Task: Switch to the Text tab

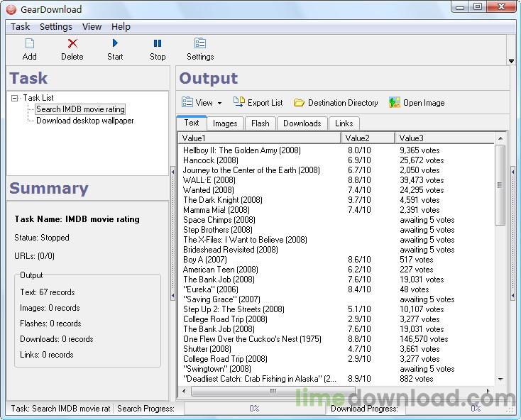Action: click(192, 123)
